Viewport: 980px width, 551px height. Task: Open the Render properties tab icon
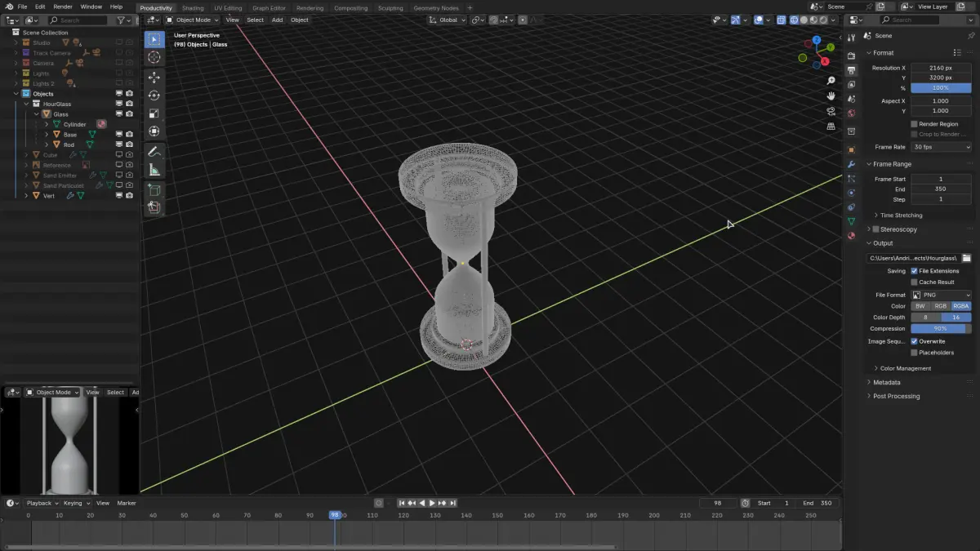(x=852, y=56)
